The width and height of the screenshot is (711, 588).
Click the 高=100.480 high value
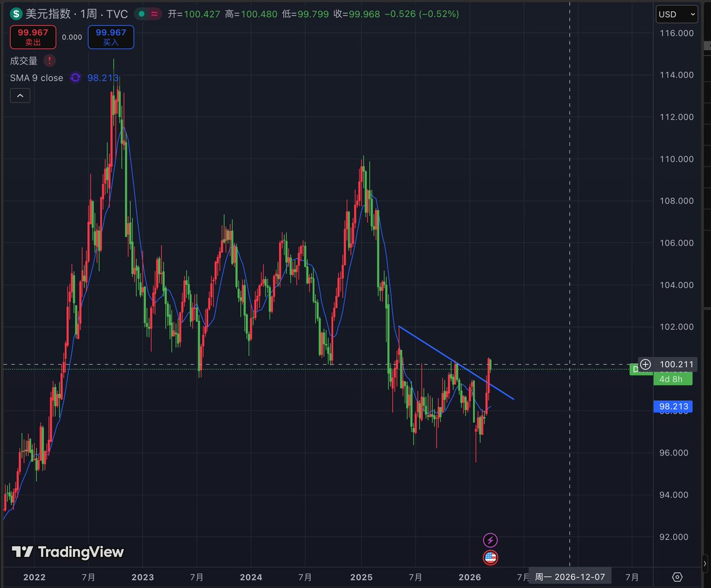pos(251,14)
